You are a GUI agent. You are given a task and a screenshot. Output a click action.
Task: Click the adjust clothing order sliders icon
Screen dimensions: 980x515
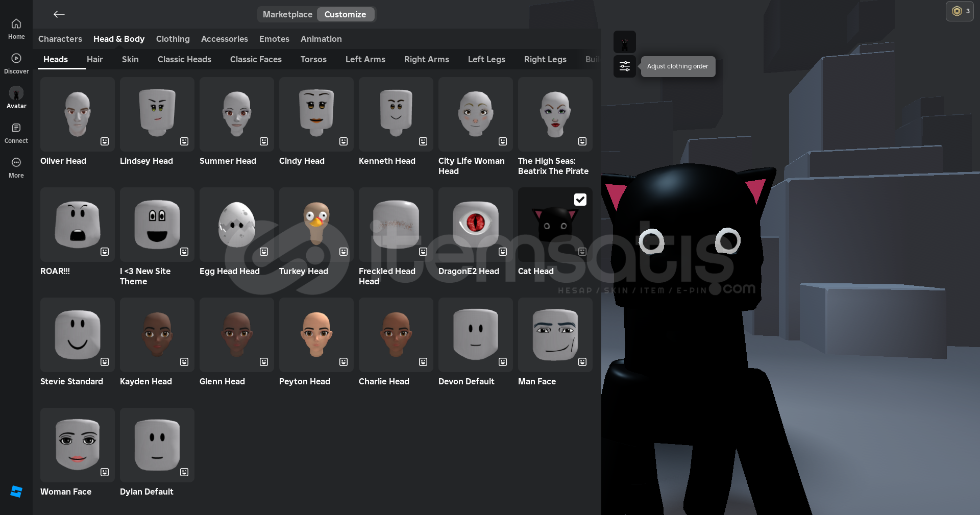click(625, 66)
